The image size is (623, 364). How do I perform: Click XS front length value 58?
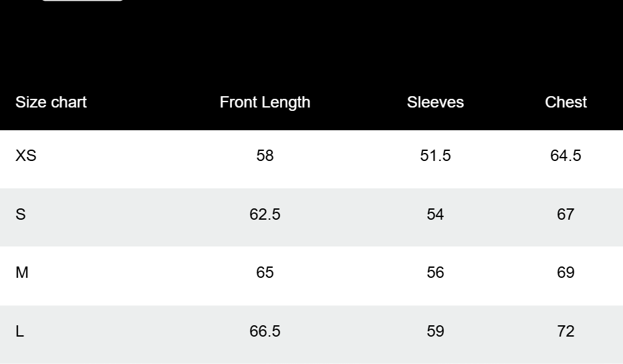click(265, 156)
